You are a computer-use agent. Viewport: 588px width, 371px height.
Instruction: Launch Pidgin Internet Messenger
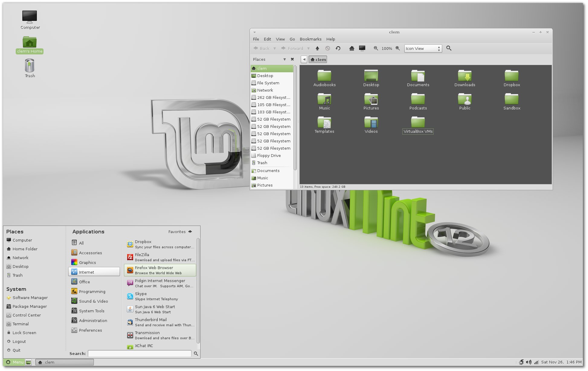pyautogui.click(x=160, y=283)
